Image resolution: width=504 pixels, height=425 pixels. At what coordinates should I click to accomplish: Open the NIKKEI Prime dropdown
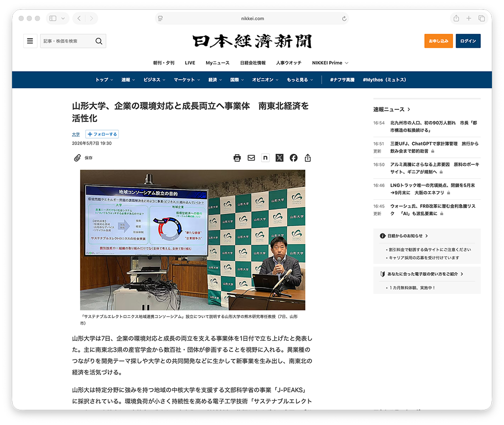point(330,63)
